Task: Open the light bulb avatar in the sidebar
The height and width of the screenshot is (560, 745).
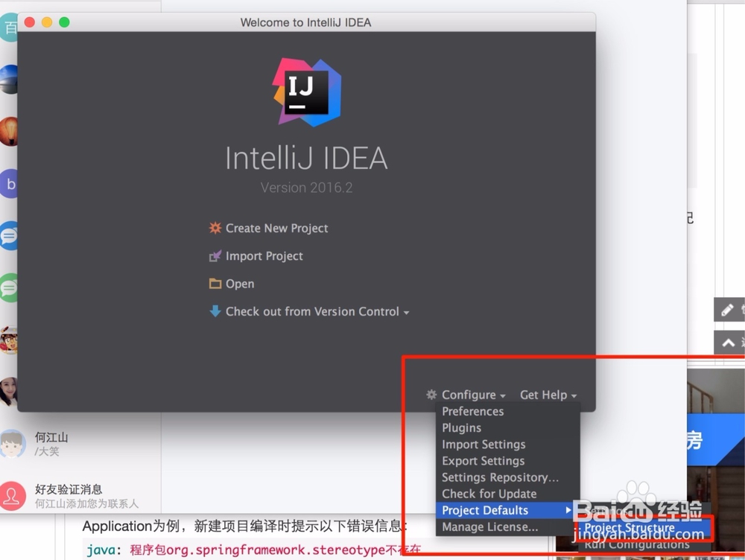Action: click(x=10, y=132)
